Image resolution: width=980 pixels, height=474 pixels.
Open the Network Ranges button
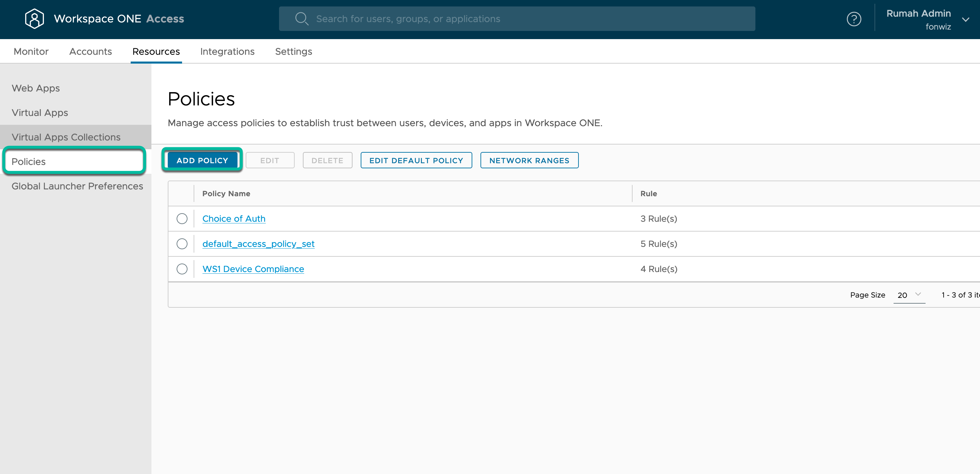[x=529, y=160]
